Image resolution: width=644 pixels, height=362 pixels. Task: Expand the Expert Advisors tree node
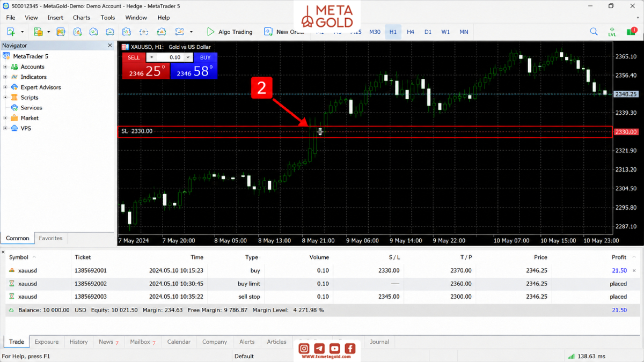click(5, 87)
